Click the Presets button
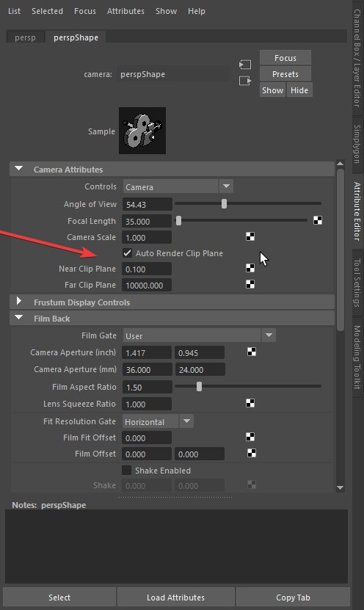 click(285, 74)
